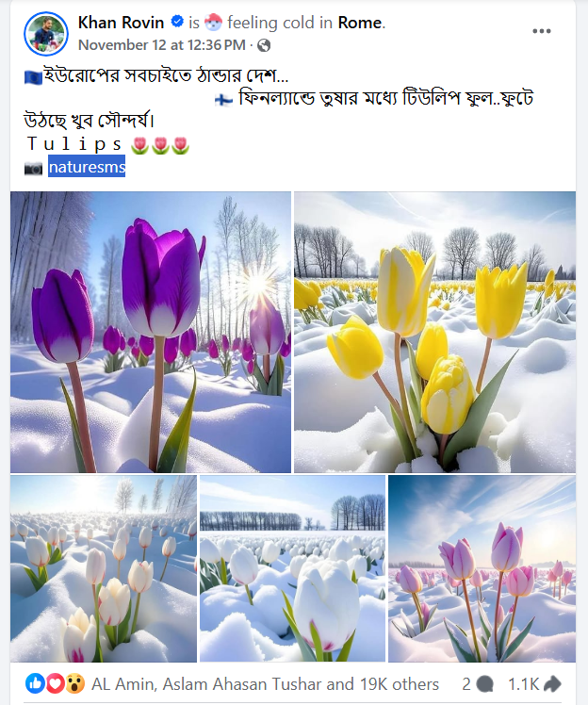Open Khan Rovin's profile name link
This screenshot has height=705, width=588.
click(121, 22)
